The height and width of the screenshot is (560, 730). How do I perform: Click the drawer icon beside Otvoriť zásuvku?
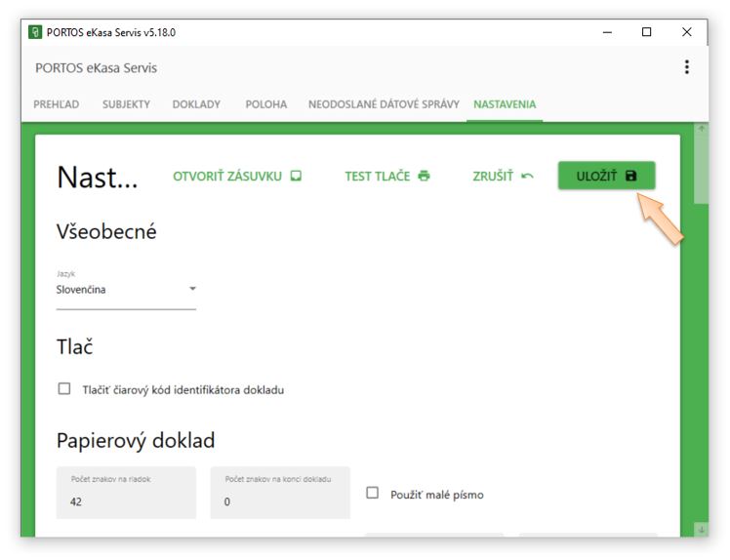coord(296,177)
